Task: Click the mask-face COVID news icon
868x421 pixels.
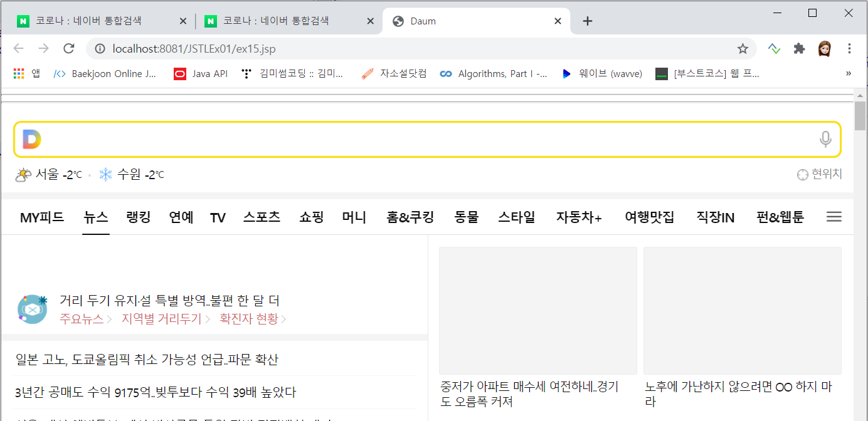Action: [x=33, y=309]
